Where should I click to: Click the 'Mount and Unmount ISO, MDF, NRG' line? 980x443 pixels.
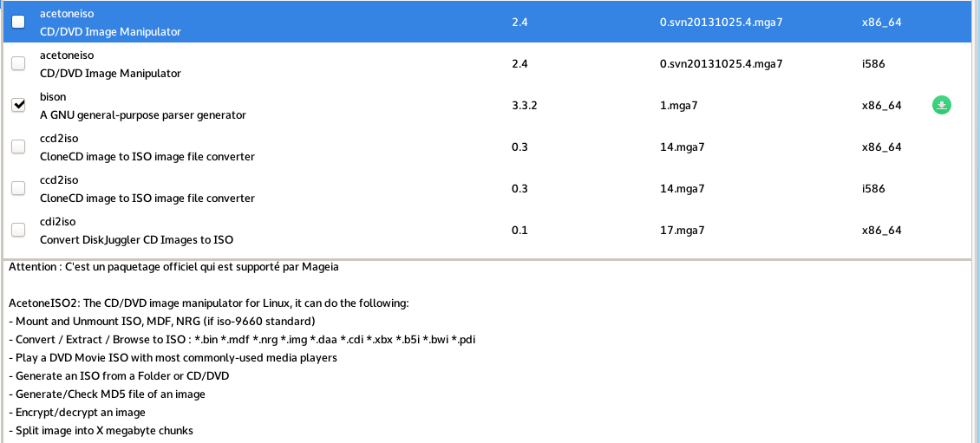(162, 322)
